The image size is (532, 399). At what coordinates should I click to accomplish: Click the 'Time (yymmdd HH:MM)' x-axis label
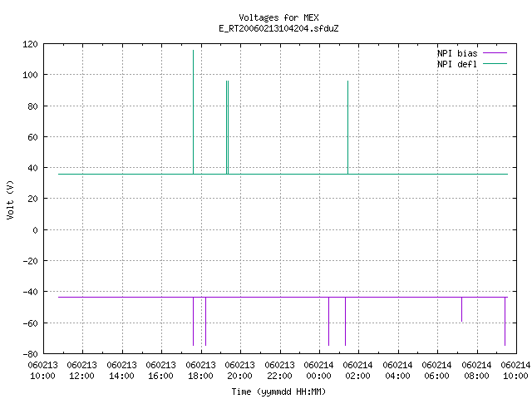coord(278,392)
